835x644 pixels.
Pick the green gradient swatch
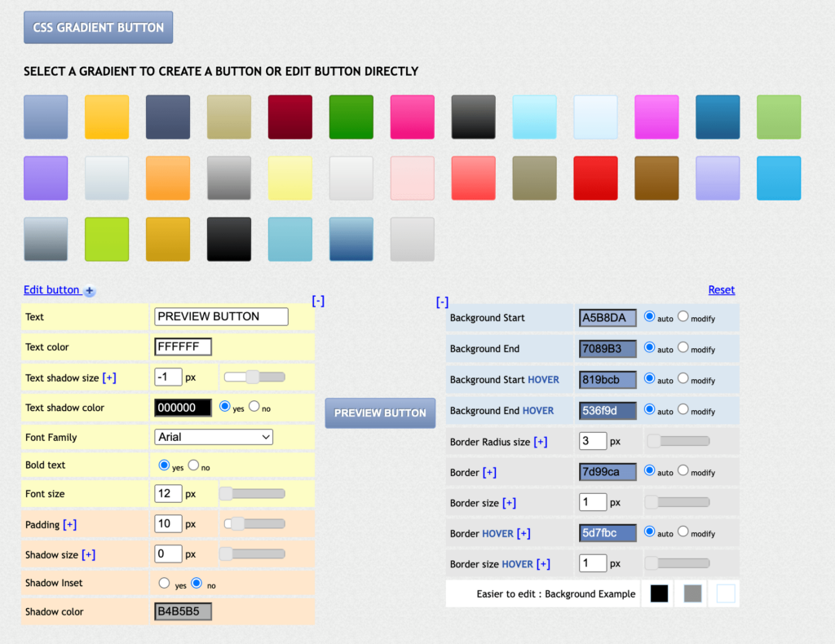[x=351, y=117]
